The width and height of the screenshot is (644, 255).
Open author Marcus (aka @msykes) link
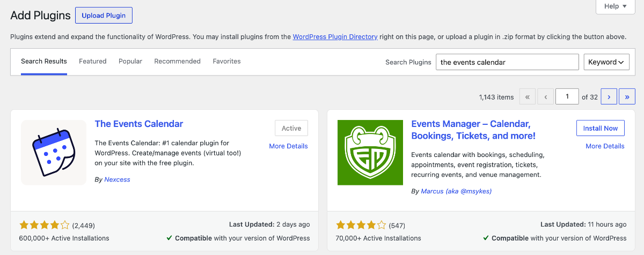(456, 191)
